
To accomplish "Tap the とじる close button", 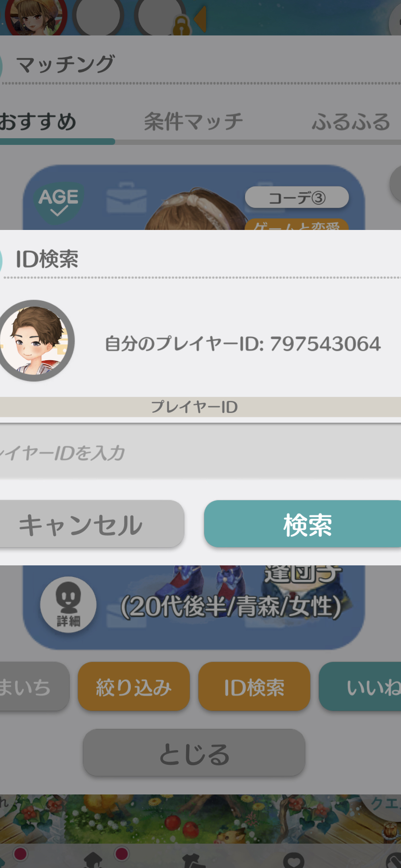I will click(x=194, y=753).
